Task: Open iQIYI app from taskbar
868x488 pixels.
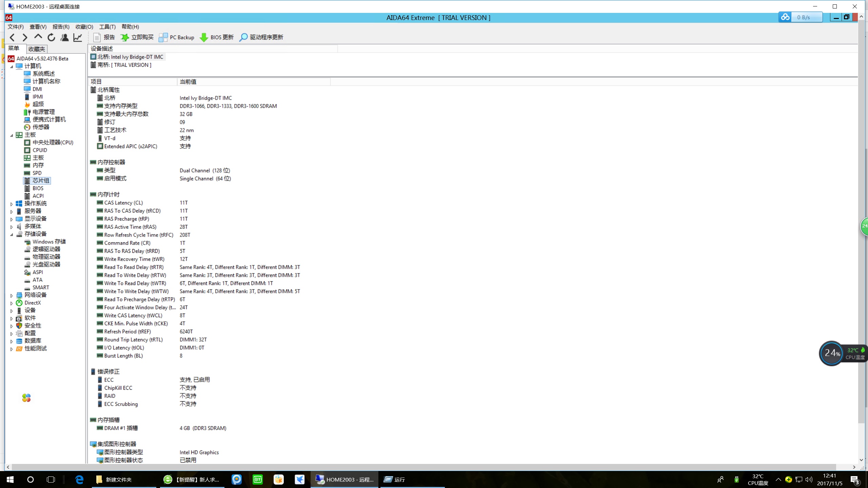Action: pyautogui.click(x=258, y=480)
